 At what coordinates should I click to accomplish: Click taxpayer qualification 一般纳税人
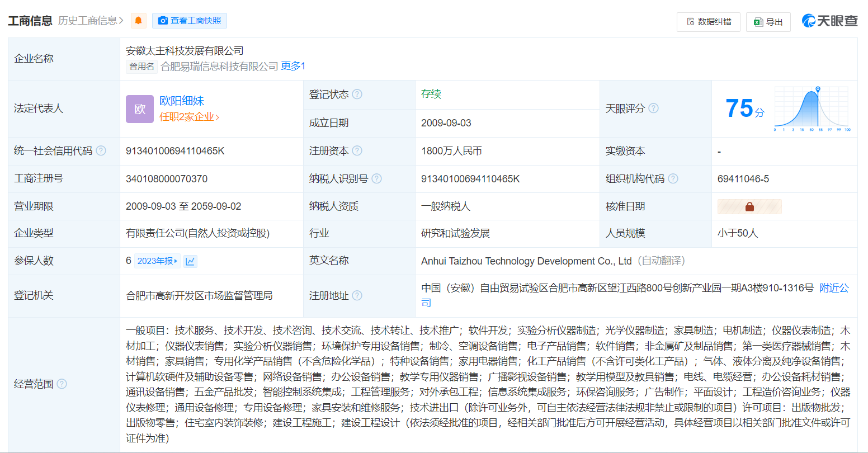pyautogui.click(x=446, y=206)
